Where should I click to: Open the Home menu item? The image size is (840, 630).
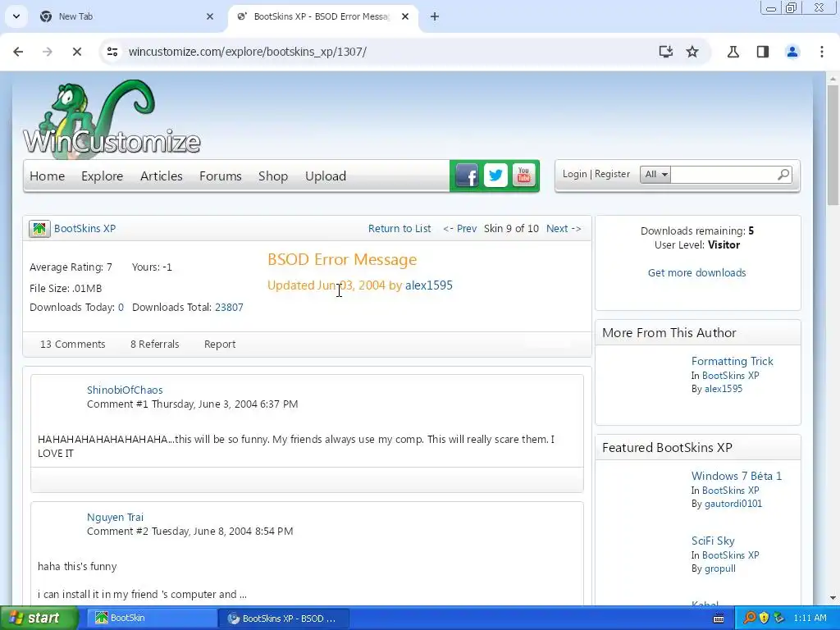coord(47,176)
